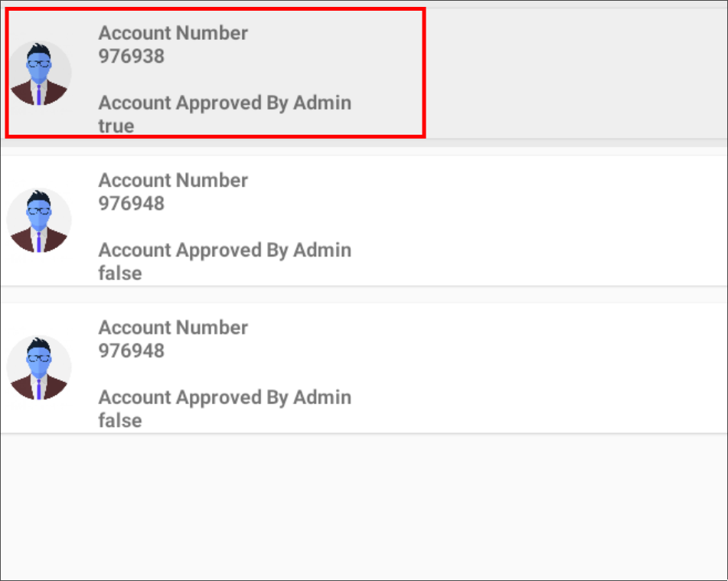728x581 pixels.
Task: Select number 976948 in the bottom row
Action: coord(131,350)
